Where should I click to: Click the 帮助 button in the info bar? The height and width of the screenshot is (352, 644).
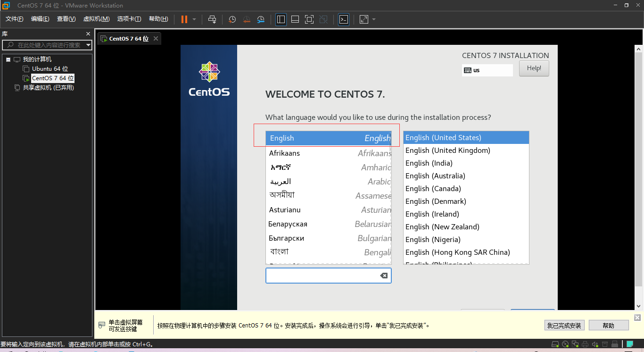click(609, 326)
